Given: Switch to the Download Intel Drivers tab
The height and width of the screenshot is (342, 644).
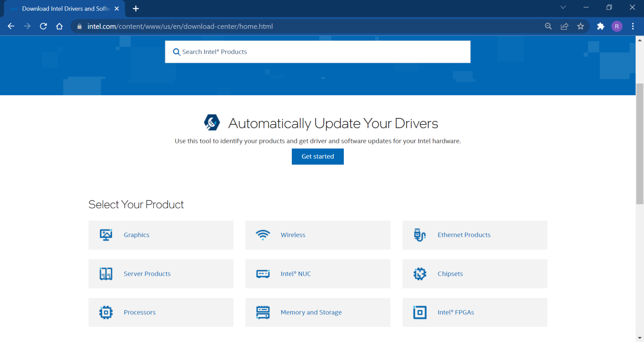Looking at the screenshot, I should click(x=63, y=8).
